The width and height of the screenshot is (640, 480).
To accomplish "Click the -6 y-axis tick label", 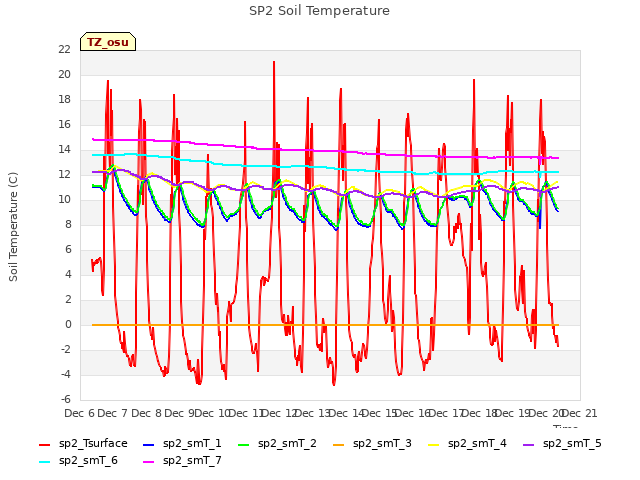I will [x=66, y=399].
